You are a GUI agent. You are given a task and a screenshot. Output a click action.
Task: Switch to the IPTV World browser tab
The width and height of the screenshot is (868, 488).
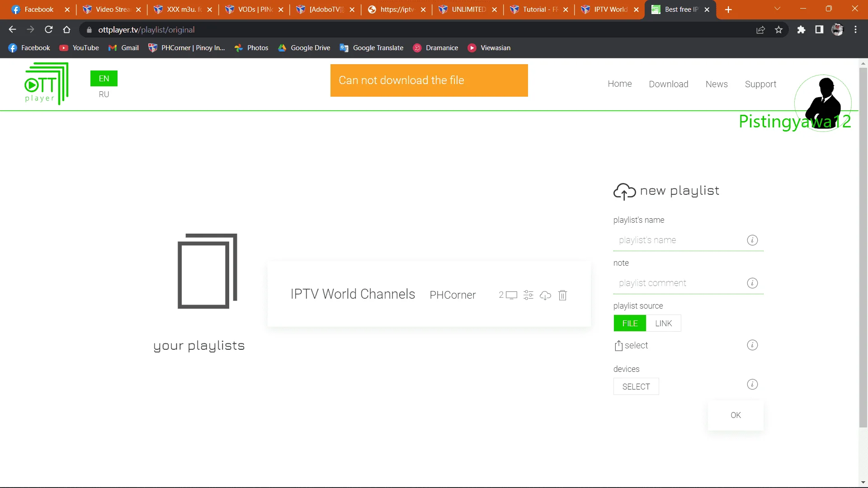click(x=610, y=9)
